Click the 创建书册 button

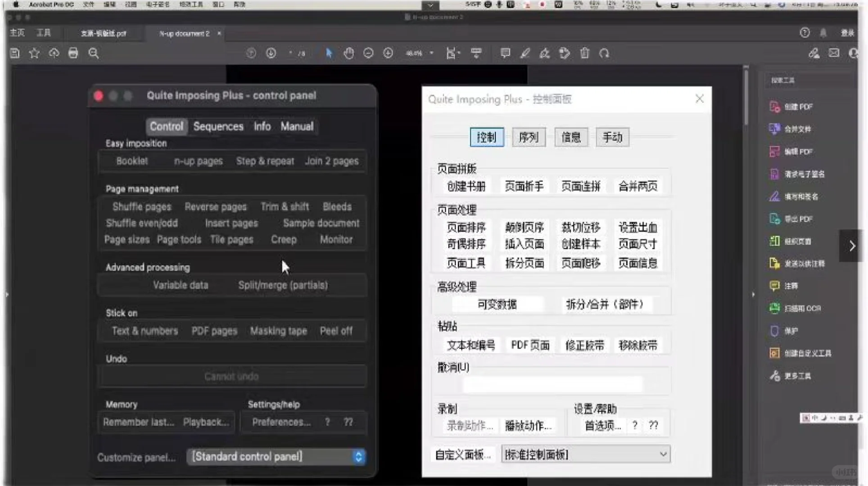click(466, 185)
